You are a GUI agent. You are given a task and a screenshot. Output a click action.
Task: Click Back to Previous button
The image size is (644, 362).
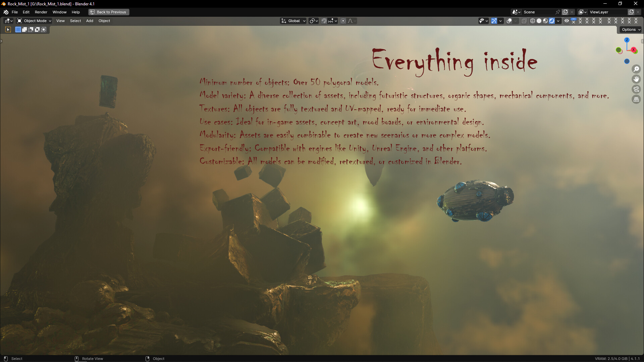point(109,12)
